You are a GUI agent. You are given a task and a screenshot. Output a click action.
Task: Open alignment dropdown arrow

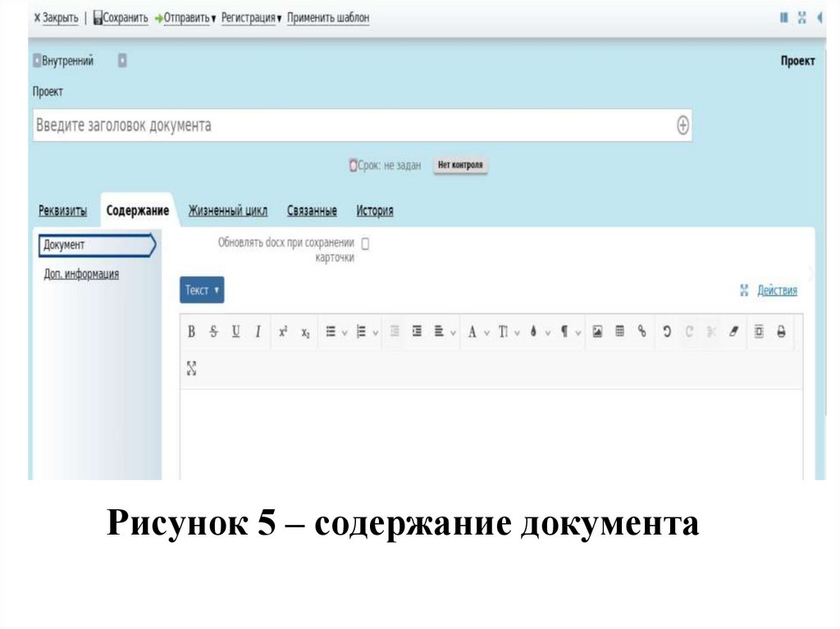(453, 333)
